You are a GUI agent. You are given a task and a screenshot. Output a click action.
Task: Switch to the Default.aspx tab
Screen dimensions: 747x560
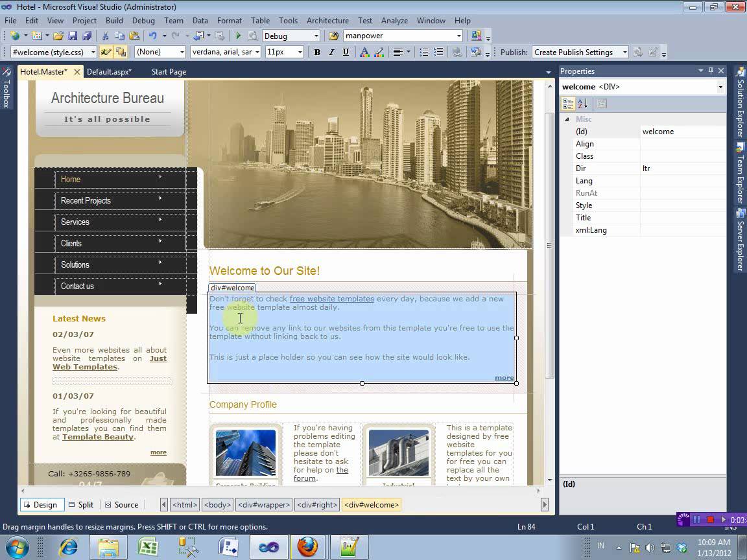click(109, 72)
